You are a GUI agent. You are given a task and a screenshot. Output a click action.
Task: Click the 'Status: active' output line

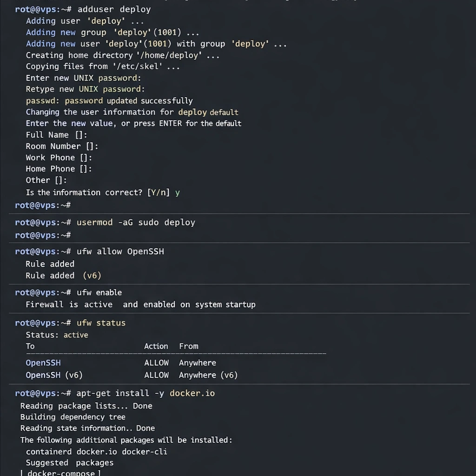click(x=57, y=335)
